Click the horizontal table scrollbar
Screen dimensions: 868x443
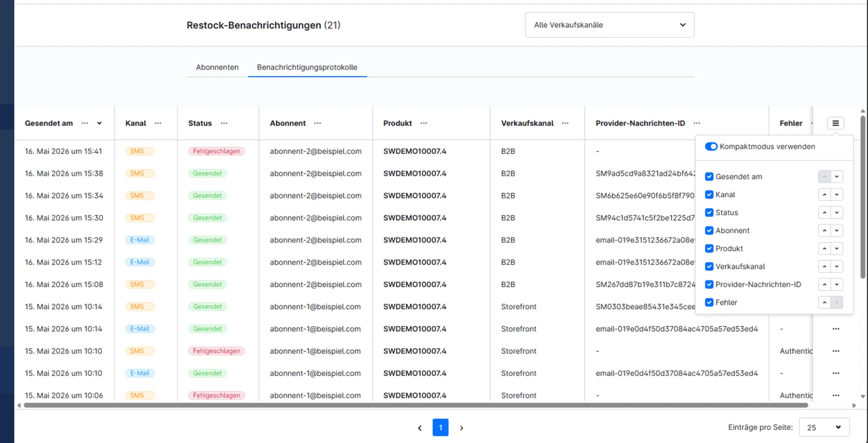(x=416, y=405)
